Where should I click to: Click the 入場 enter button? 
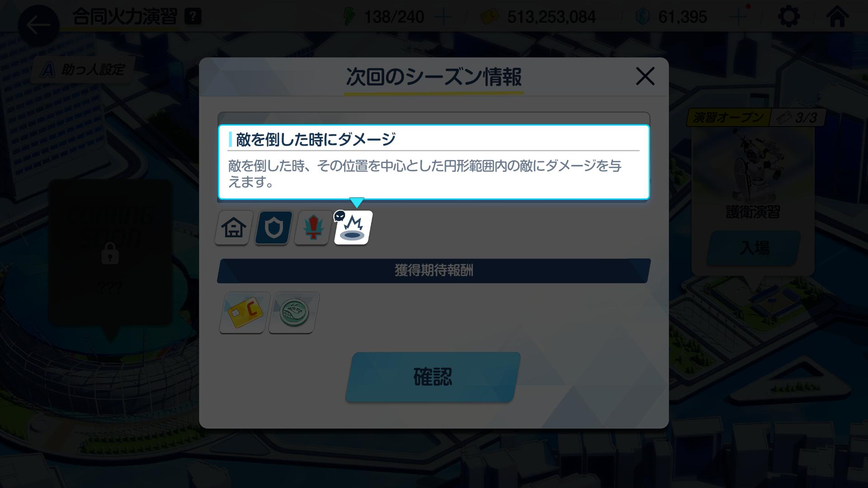pyautogui.click(x=754, y=248)
